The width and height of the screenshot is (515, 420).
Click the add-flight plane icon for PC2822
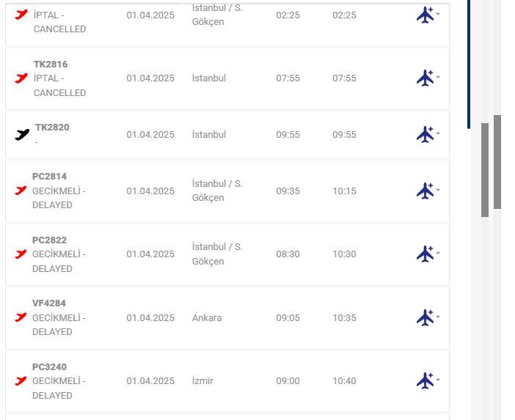click(x=425, y=254)
